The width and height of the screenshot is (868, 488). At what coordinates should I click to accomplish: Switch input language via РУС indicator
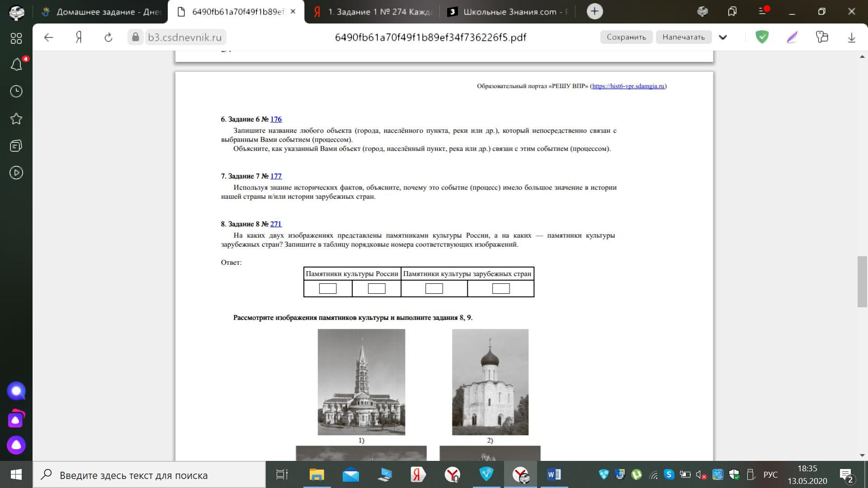pyautogui.click(x=771, y=475)
